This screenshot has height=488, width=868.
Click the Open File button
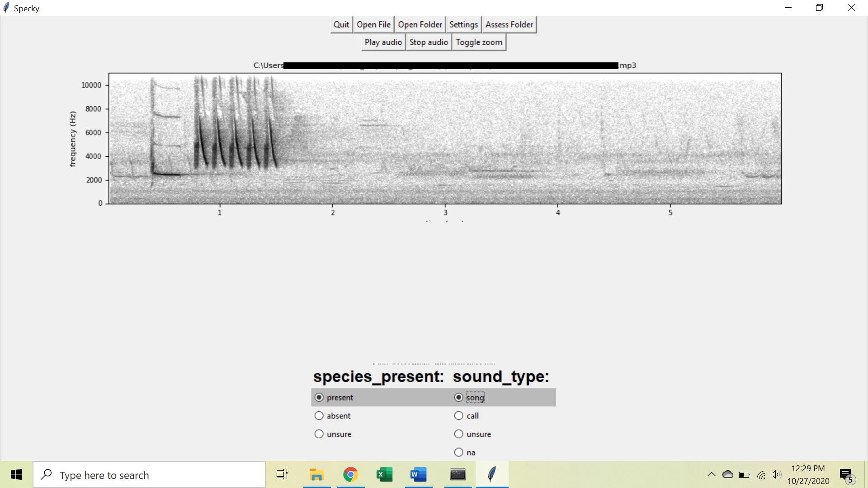(x=373, y=24)
